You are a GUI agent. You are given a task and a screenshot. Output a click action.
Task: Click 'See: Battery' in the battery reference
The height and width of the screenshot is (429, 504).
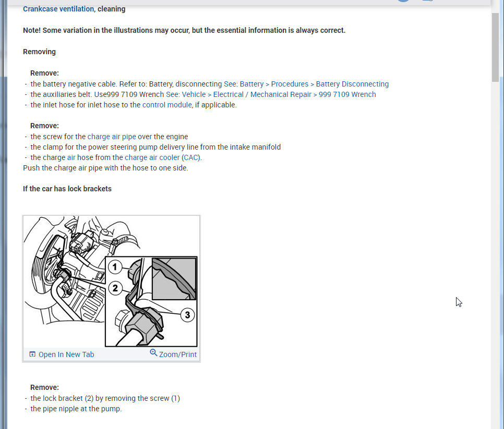click(244, 84)
